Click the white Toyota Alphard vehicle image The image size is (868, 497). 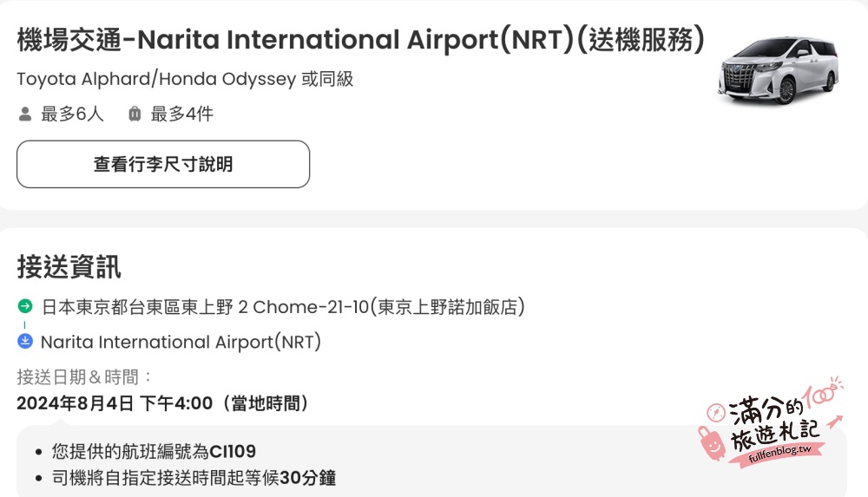(778, 69)
